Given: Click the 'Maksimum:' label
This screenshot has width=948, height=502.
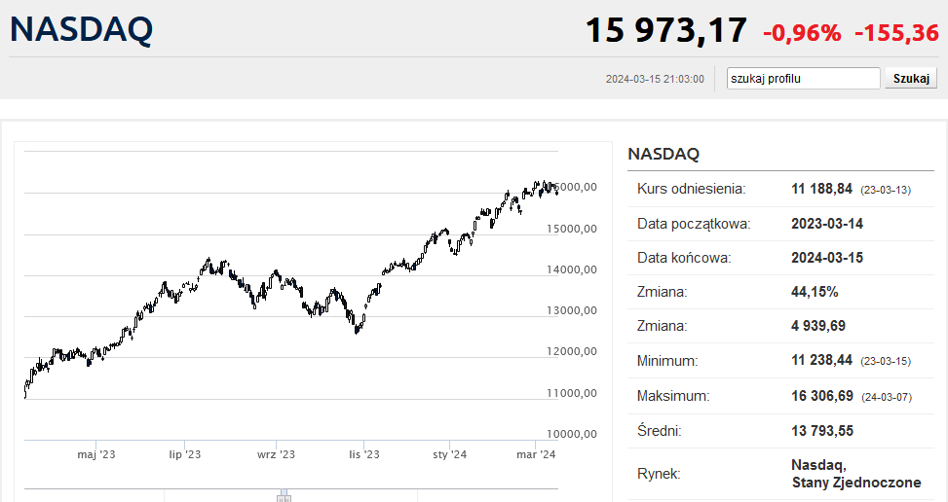Looking at the screenshot, I should (673, 396).
